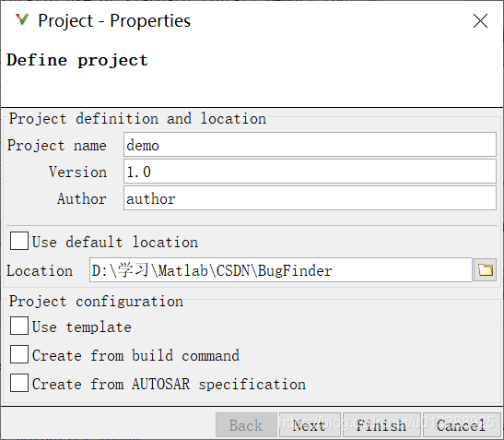Click the disabled Back button
The width and height of the screenshot is (504, 440).
coord(246,425)
